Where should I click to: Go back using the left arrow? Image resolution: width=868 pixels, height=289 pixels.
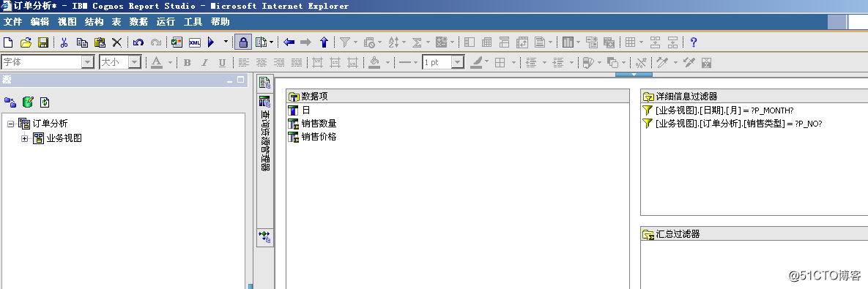pyautogui.click(x=289, y=42)
